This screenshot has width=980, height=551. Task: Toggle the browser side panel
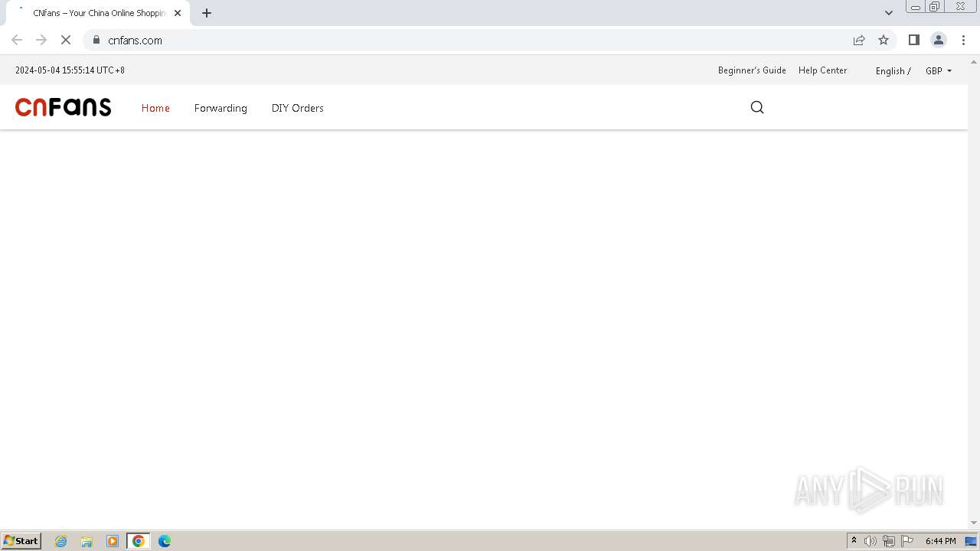pos(914,40)
